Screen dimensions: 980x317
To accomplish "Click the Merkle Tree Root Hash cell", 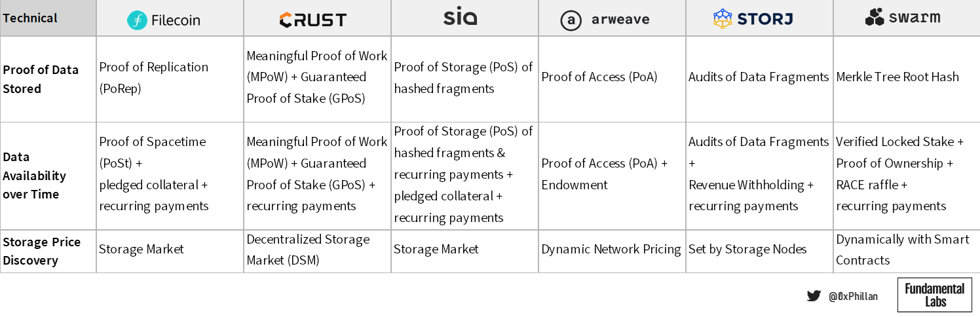I will (897, 77).
